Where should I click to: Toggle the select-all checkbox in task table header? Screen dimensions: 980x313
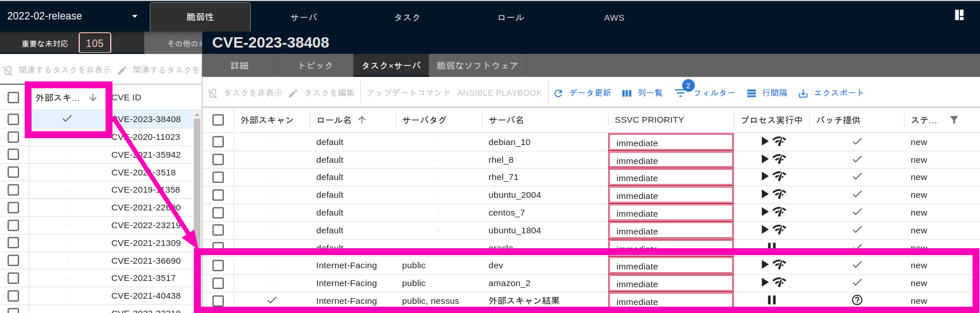tap(218, 120)
